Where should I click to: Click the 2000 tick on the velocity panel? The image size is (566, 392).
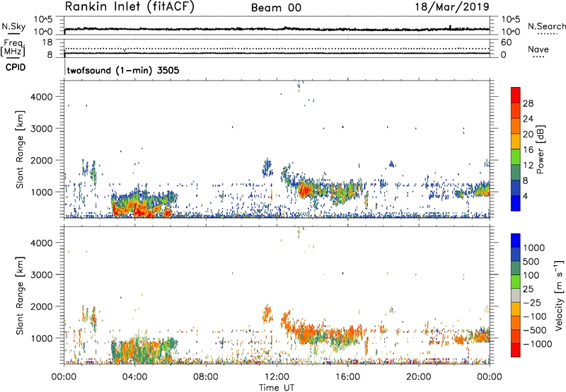tap(42, 306)
